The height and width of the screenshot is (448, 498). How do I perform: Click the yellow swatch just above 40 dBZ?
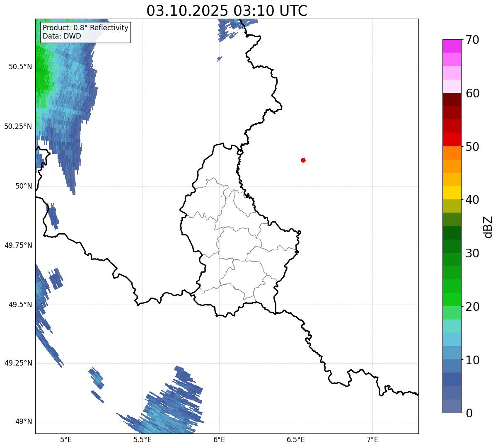click(452, 193)
